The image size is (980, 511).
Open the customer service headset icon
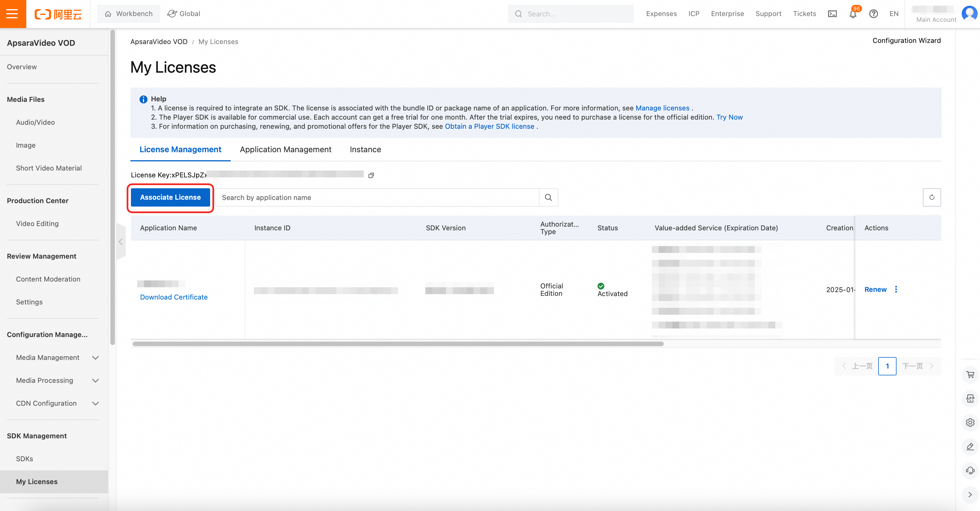tap(970, 471)
